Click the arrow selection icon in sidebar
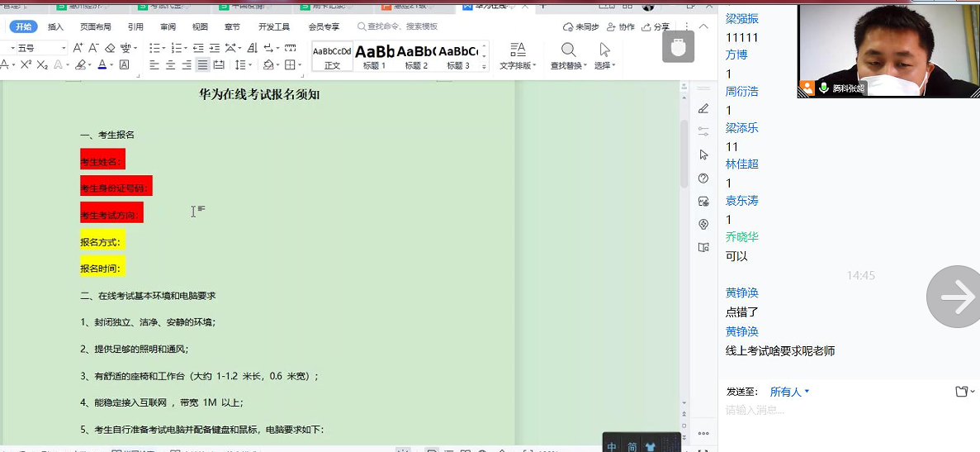This screenshot has height=452, width=980. point(703,155)
